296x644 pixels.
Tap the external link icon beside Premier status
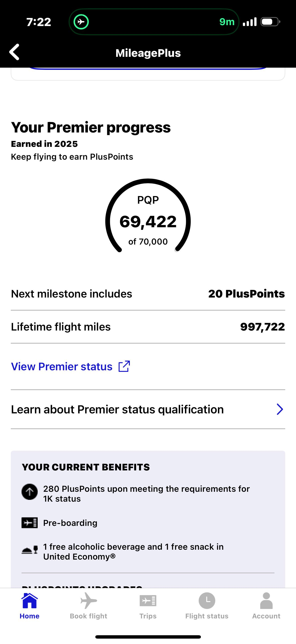124,366
